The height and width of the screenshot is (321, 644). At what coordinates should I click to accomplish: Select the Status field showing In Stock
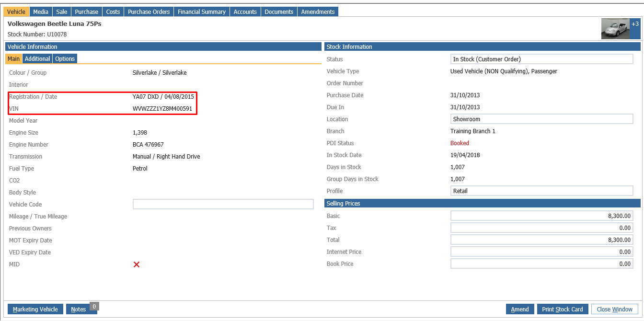542,59
